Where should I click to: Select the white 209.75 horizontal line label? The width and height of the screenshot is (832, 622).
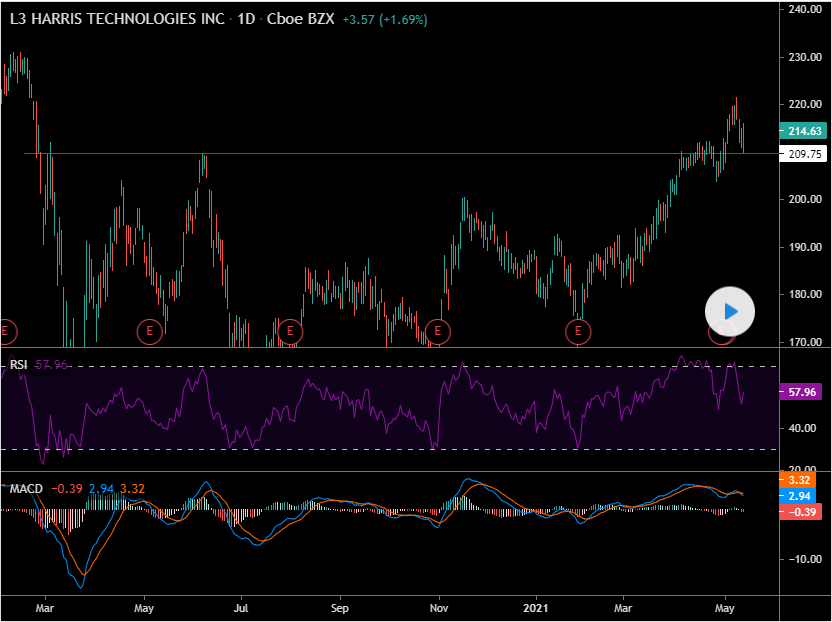click(x=803, y=154)
